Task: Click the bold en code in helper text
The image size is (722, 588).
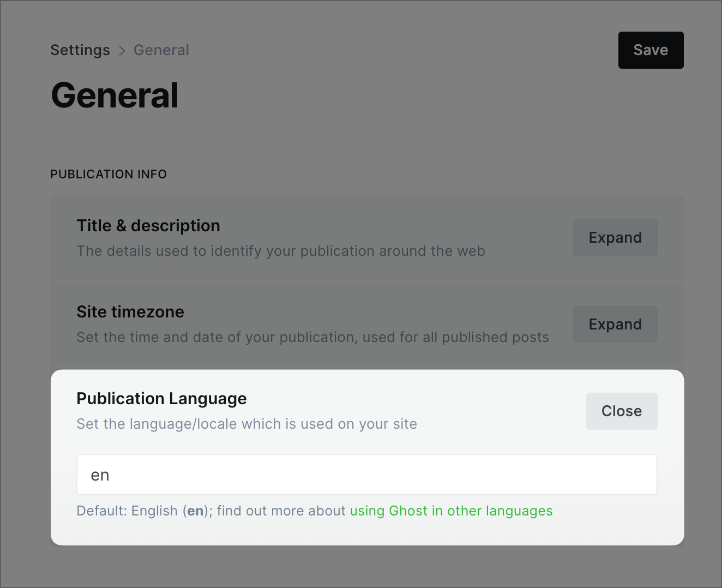Action: (x=195, y=511)
